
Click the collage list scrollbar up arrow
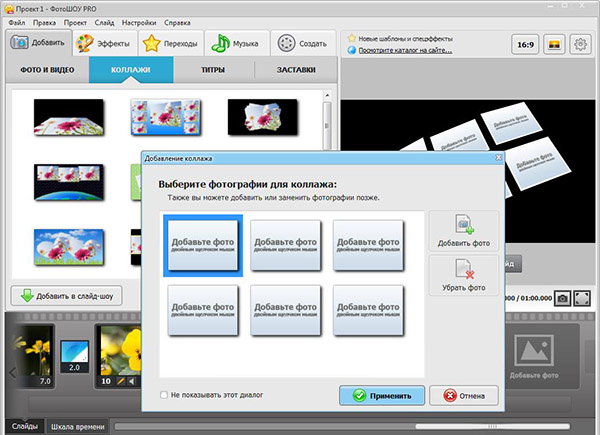[327, 95]
